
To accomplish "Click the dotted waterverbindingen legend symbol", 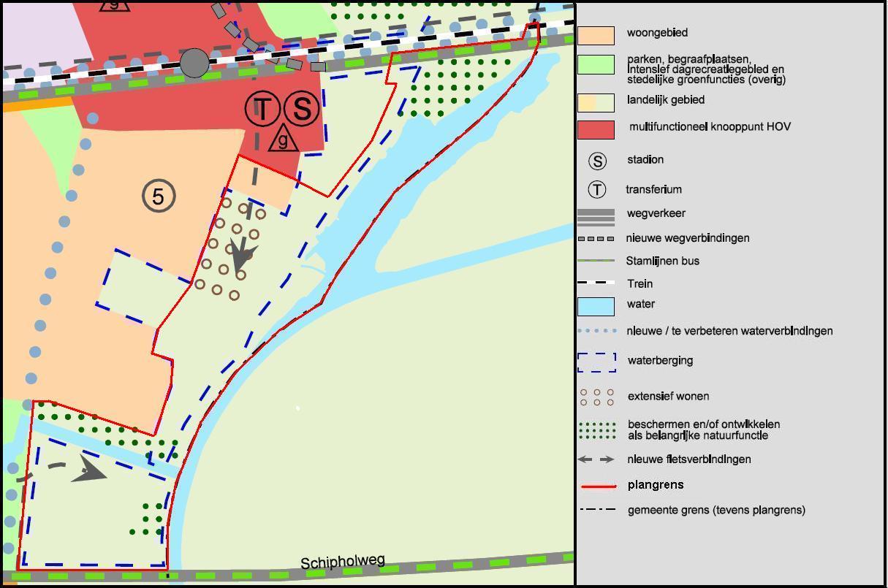I will (597, 331).
